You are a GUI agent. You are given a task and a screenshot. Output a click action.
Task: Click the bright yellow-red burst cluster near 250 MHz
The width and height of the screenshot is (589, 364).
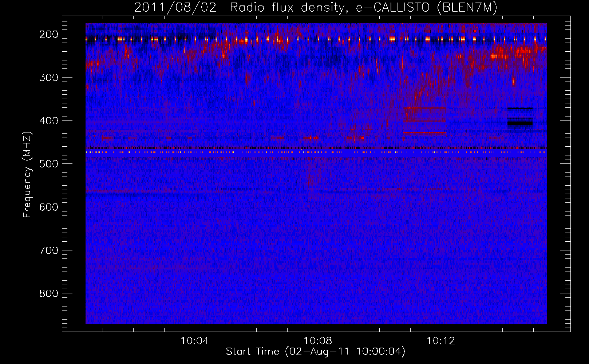click(499, 56)
